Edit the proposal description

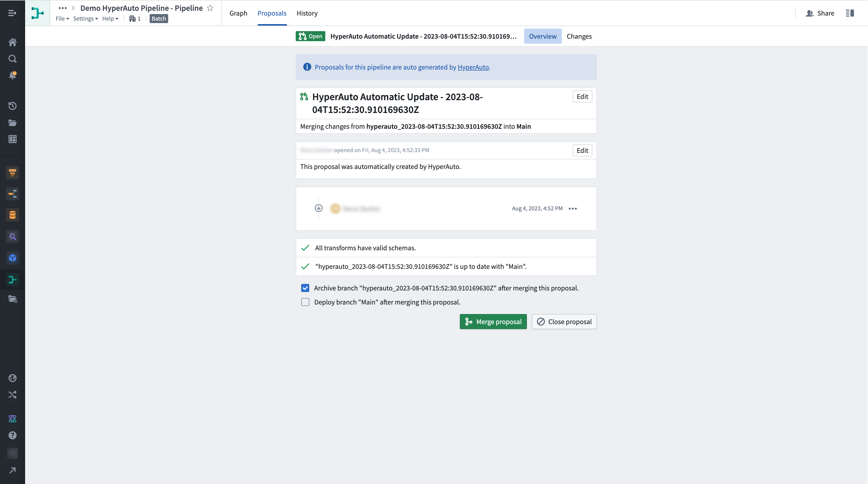coord(582,151)
